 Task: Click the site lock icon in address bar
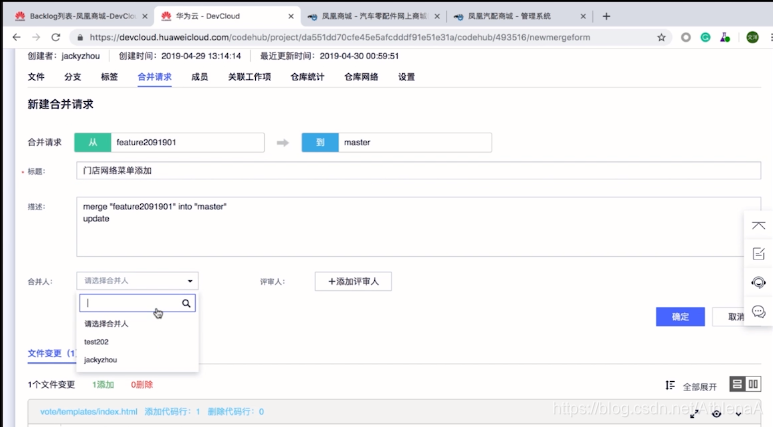(x=80, y=37)
